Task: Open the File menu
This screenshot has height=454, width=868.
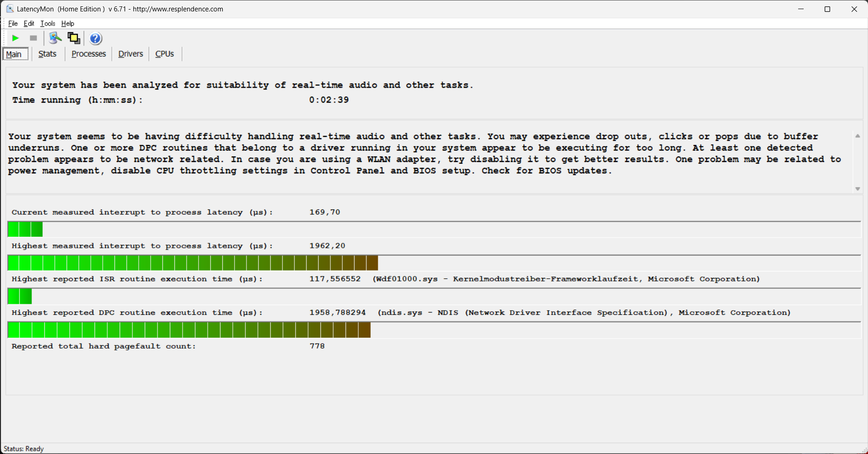Action: 13,24
